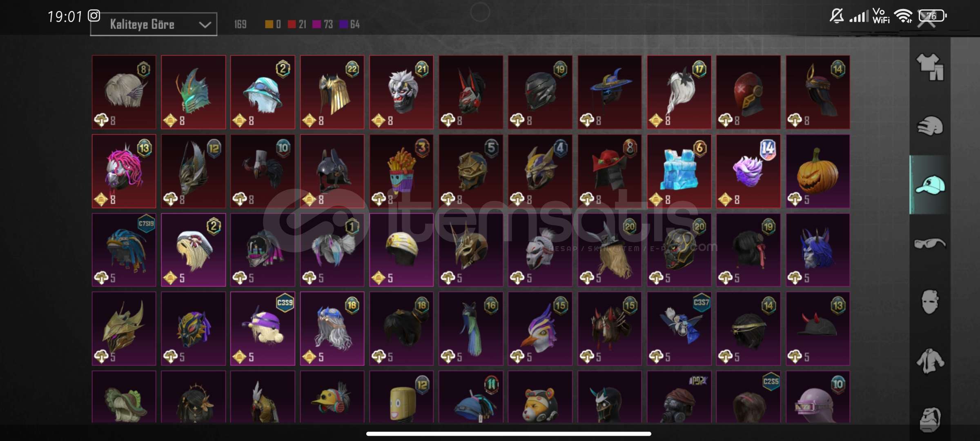Select the C3S9 purple cap item
The height and width of the screenshot is (441, 980).
263,329
